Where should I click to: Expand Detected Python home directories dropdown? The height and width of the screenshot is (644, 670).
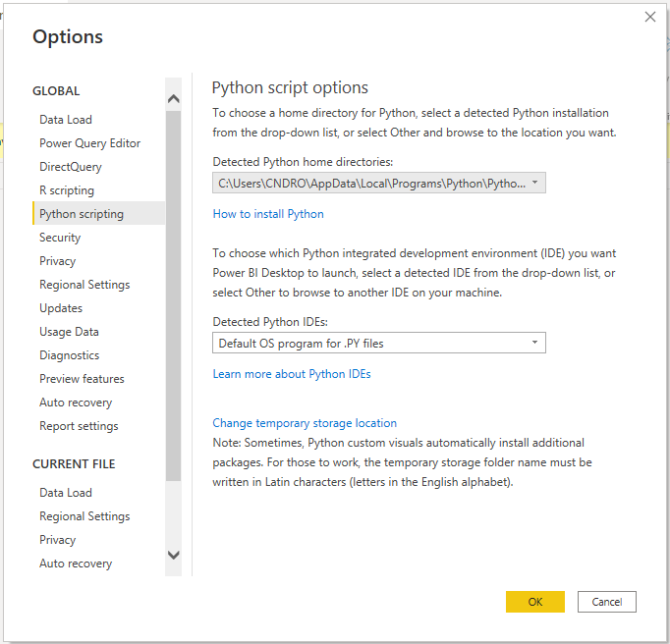[x=379, y=184]
